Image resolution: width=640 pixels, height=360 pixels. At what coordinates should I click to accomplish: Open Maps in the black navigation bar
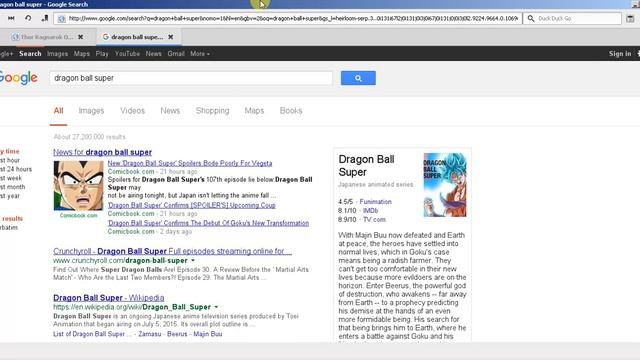(82, 53)
